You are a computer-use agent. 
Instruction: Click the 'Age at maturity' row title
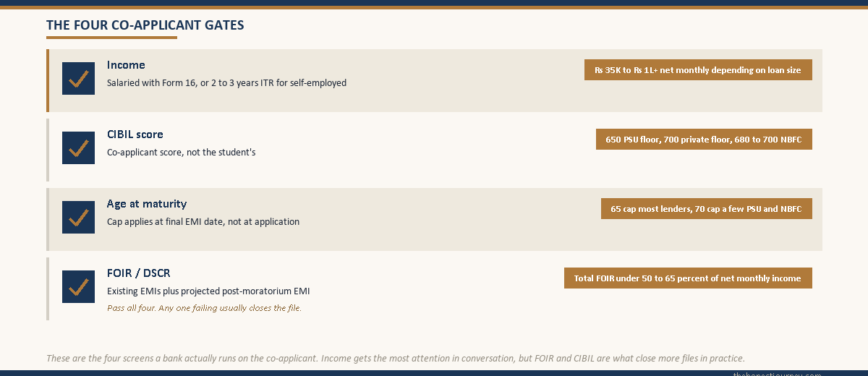pyautogui.click(x=147, y=204)
